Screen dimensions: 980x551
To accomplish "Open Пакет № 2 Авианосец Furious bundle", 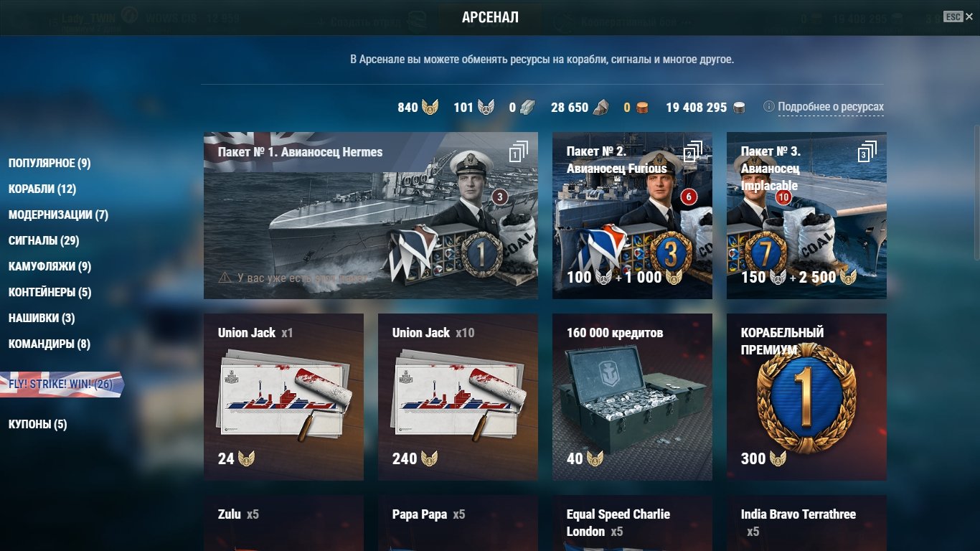I will [x=632, y=215].
